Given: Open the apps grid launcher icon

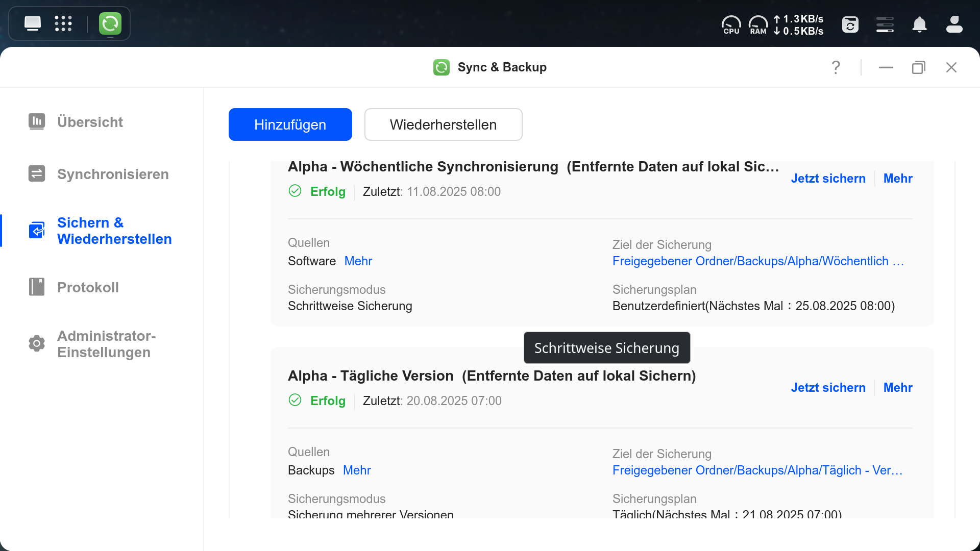Looking at the screenshot, I should 63,23.
